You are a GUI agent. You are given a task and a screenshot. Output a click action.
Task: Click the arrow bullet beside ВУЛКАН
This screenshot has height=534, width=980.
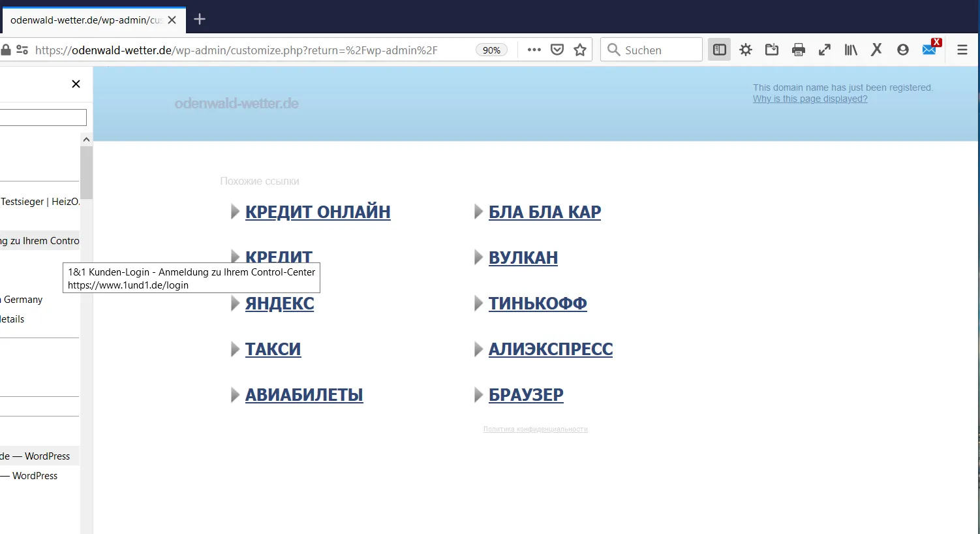click(x=478, y=257)
